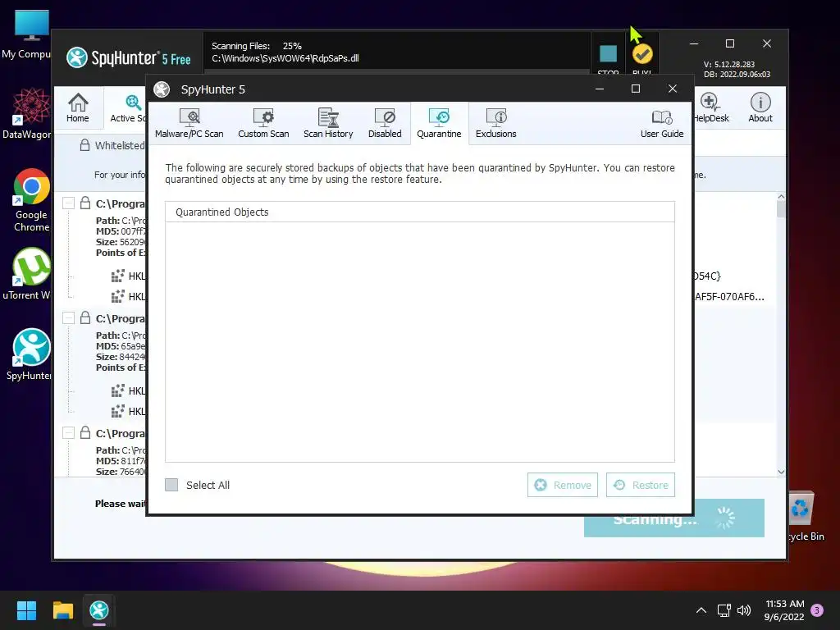Screen dimensions: 840x630
Task: Switch to the Disabled tab
Action: [385, 123]
